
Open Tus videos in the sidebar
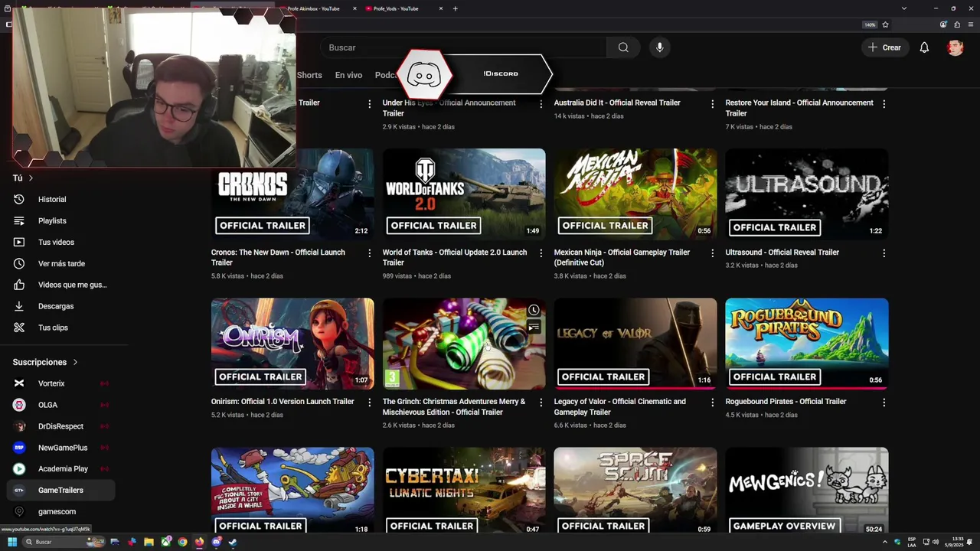click(57, 242)
